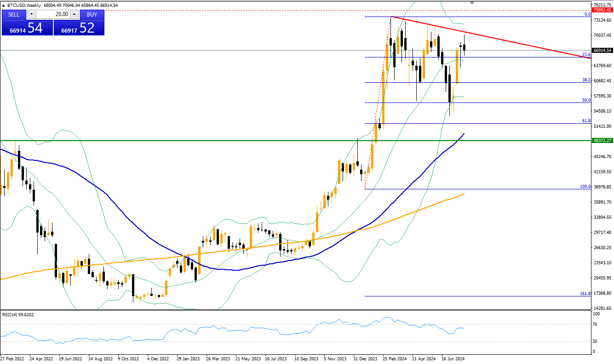This screenshot has width=614, height=364.
Task: Increase volume with the up arrow
Action: (75, 14)
